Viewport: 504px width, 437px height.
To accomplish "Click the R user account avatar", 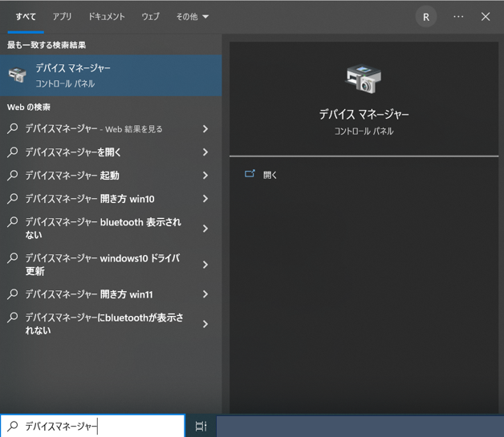I will click(426, 17).
